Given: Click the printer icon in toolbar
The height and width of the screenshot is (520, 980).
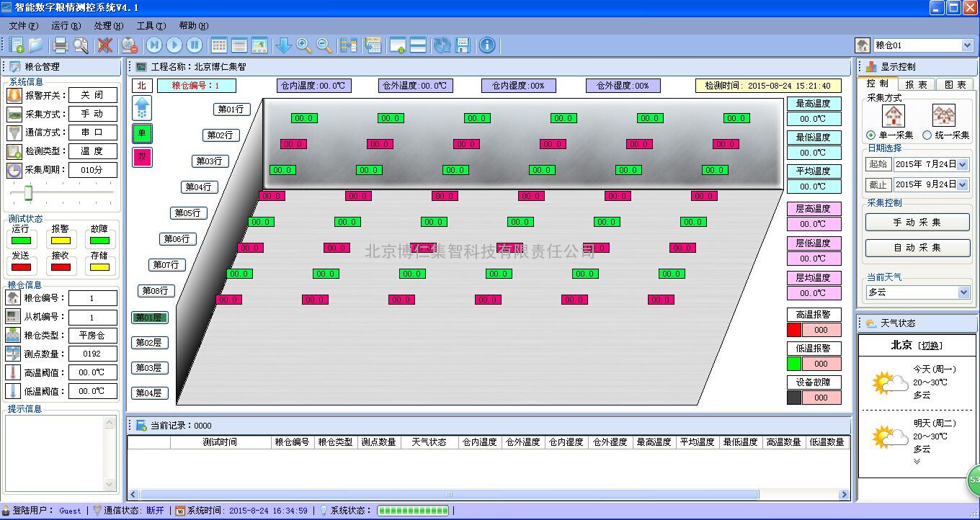Looking at the screenshot, I should [61, 45].
